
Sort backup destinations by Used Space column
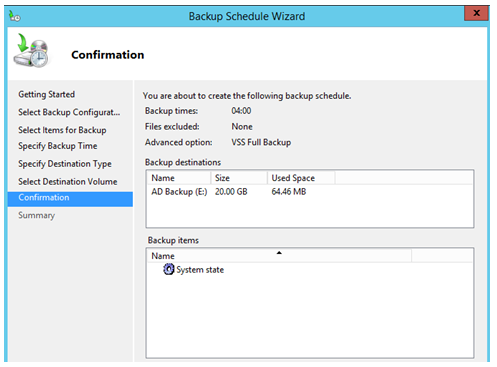pyautogui.click(x=301, y=178)
